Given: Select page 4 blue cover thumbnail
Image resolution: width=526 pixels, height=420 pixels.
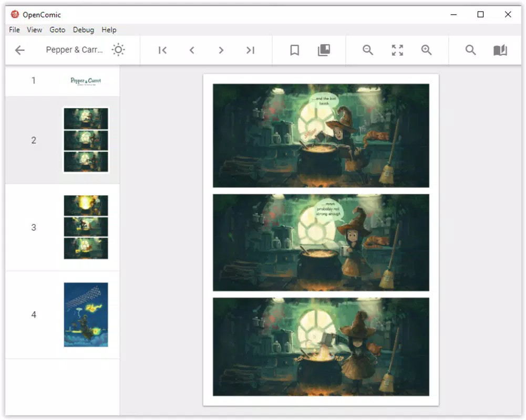Looking at the screenshot, I should [x=86, y=315].
